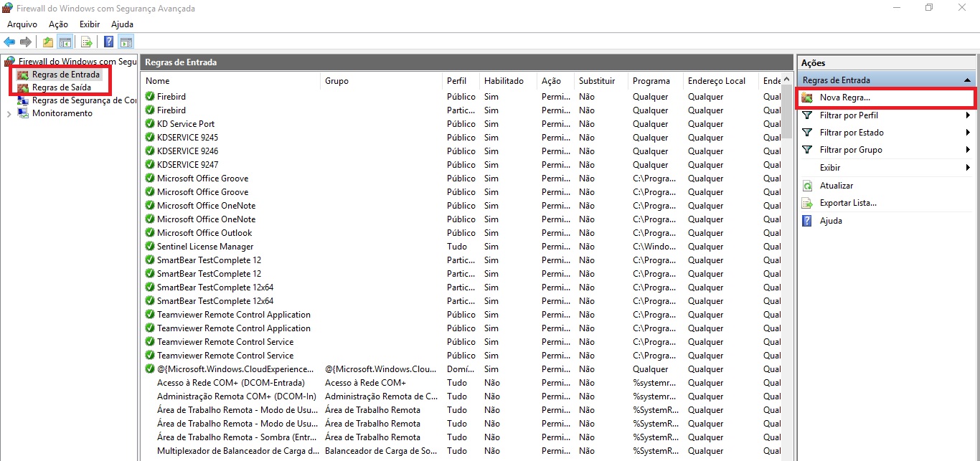Viewport: 980px width, 461px height.
Task: Click the Regras de Segurança de Conexão tree icon
Action: [23, 100]
